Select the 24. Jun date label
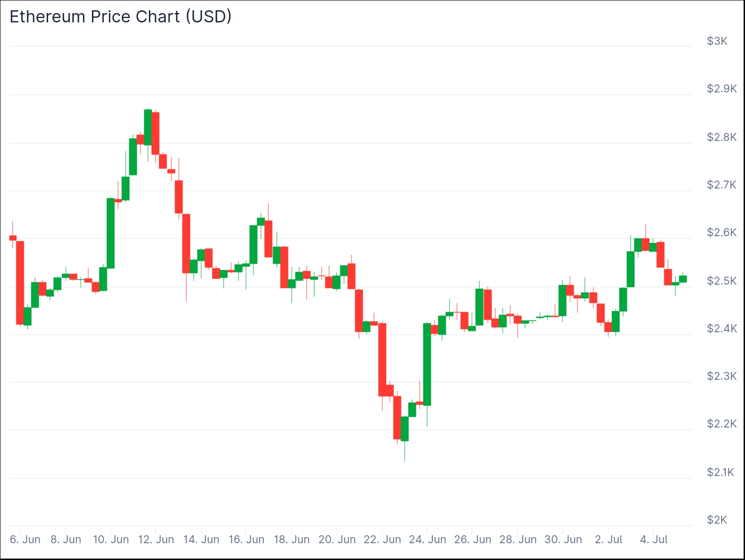This screenshot has height=560, width=745. pyautogui.click(x=428, y=540)
